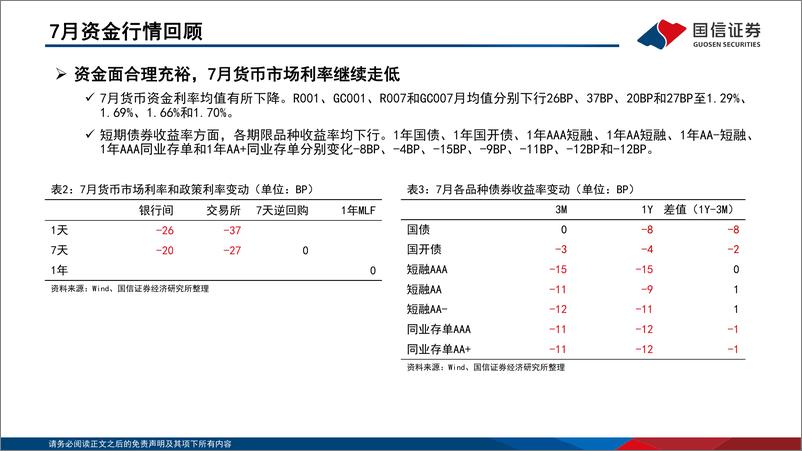Click the source note under Table 2
Image resolution: width=802 pixels, height=451 pixels.
(129, 288)
